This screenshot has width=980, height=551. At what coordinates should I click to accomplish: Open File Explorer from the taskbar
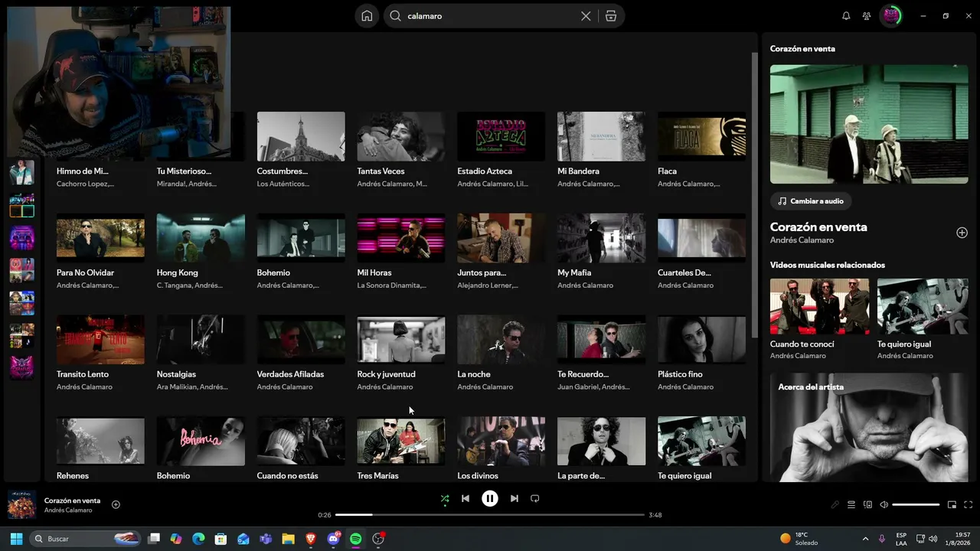pyautogui.click(x=288, y=539)
